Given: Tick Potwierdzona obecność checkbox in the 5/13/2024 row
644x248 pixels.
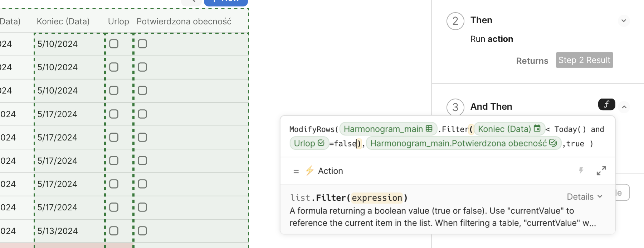Looking at the screenshot, I should click(x=142, y=231).
